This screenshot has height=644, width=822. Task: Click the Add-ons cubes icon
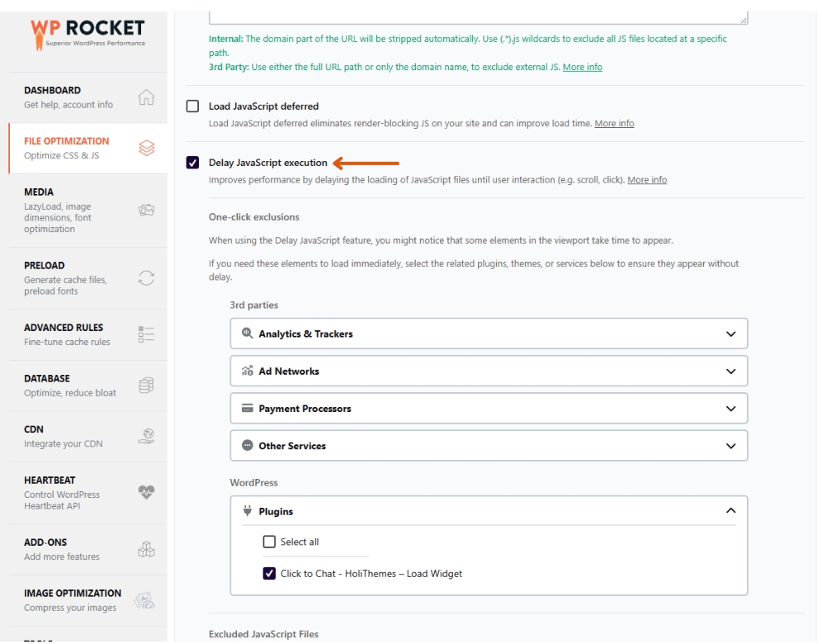(x=146, y=550)
